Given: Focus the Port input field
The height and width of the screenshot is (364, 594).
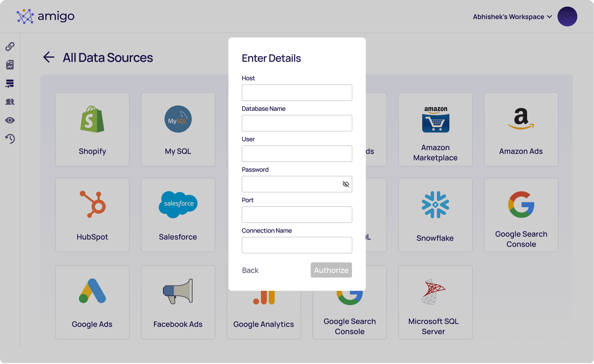Looking at the screenshot, I should click(297, 215).
